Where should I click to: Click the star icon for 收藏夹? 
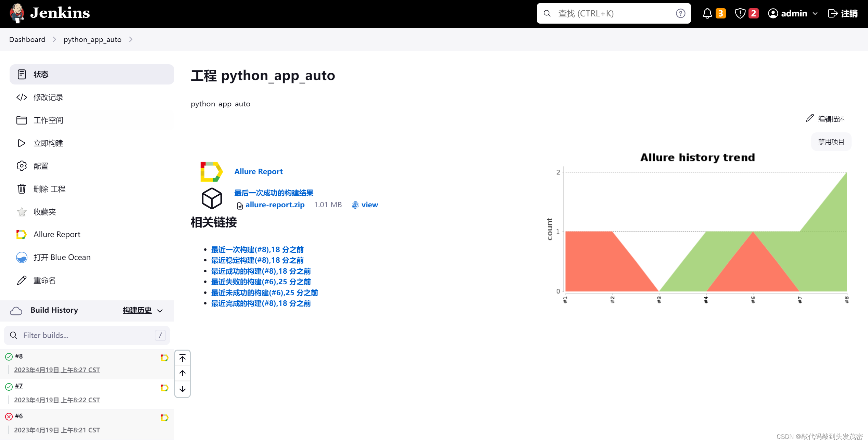click(22, 212)
